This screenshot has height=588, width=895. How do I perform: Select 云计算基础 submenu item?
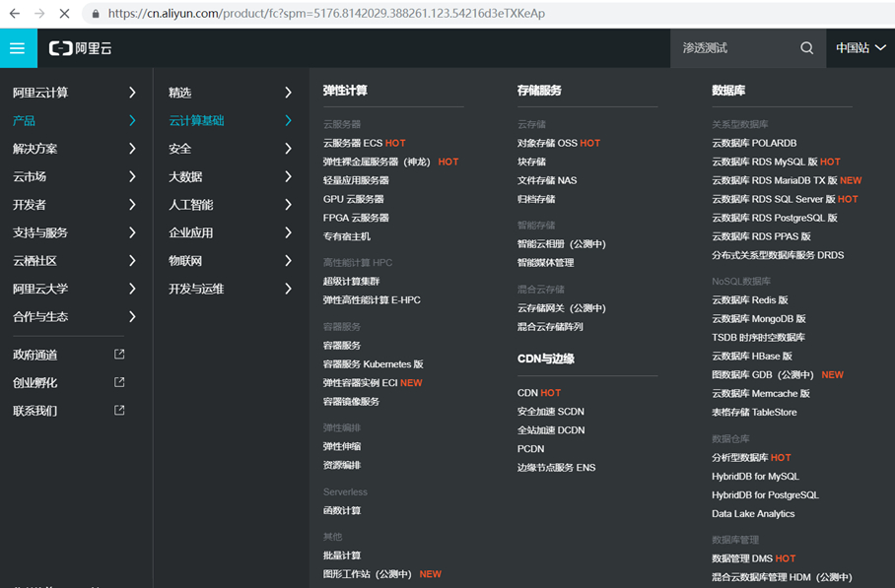pos(196,120)
